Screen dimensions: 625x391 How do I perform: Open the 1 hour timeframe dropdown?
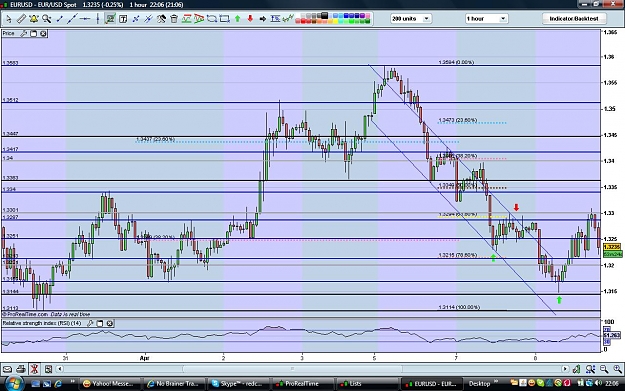pyautogui.click(x=486, y=19)
